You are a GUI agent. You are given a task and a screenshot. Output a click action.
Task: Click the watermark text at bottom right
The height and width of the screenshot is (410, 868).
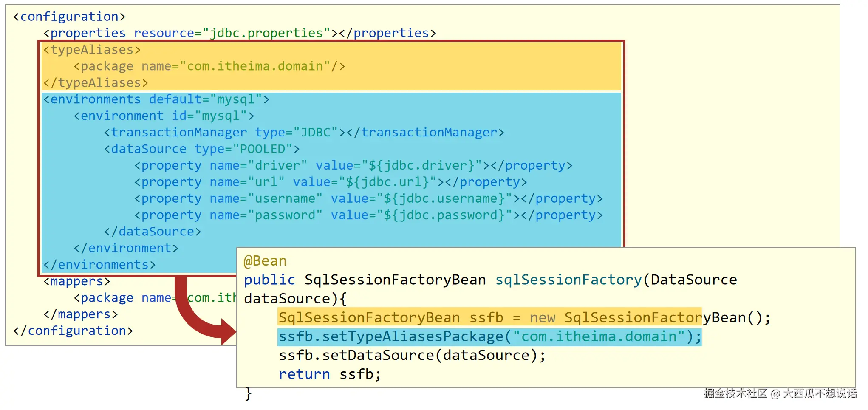[x=780, y=393]
